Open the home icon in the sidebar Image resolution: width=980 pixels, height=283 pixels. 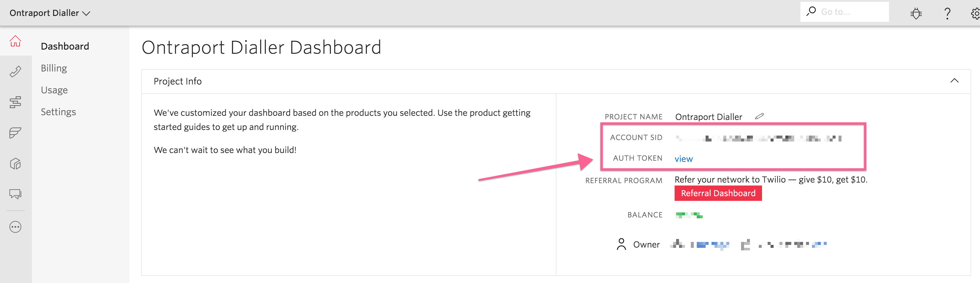(x=16, y=41)
